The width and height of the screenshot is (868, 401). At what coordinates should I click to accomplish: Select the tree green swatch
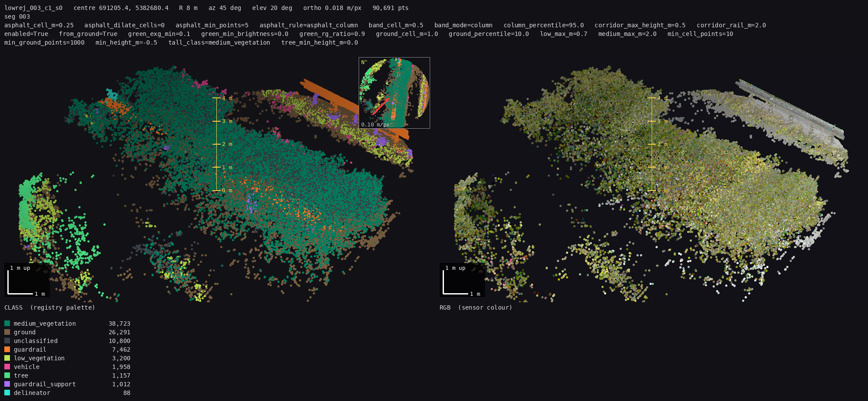pos(7,375)
